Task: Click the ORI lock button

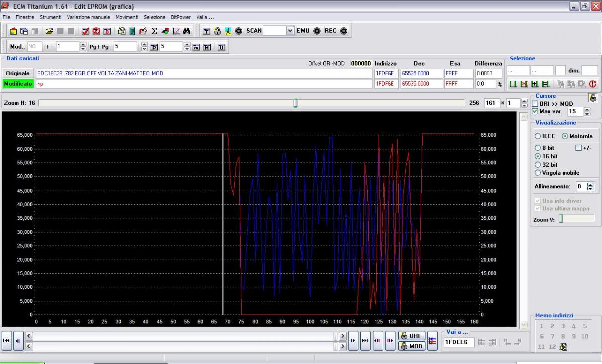Action: click(412, 336)
